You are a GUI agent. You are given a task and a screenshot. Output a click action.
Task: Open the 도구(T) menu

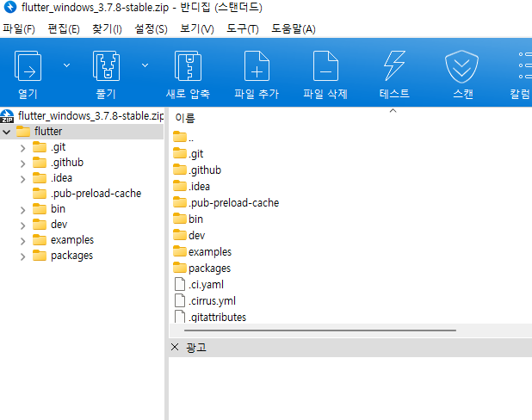[243, 29]
